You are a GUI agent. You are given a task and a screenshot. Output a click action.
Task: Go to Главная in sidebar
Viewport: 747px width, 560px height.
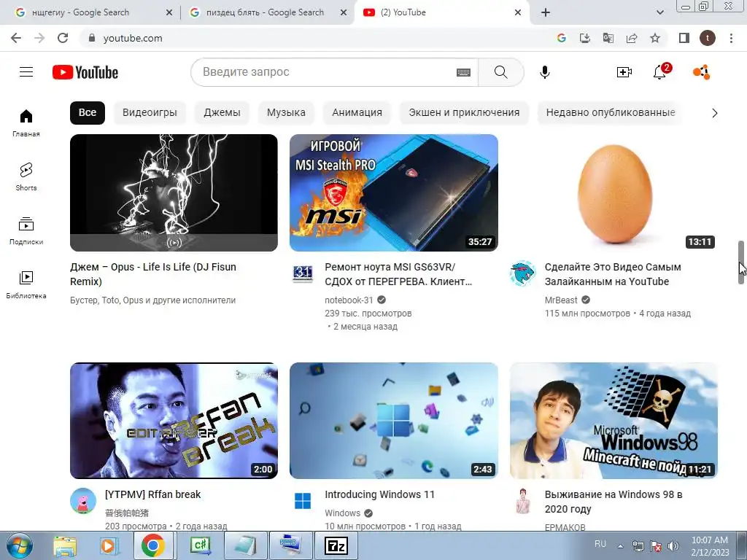pos(26,122)
